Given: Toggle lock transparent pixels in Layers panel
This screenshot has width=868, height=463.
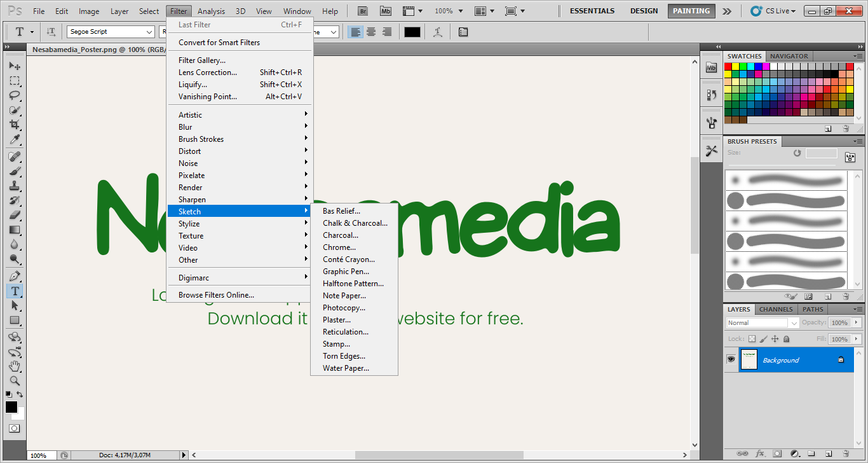Looking at the screenshot, I should (752, 339).
